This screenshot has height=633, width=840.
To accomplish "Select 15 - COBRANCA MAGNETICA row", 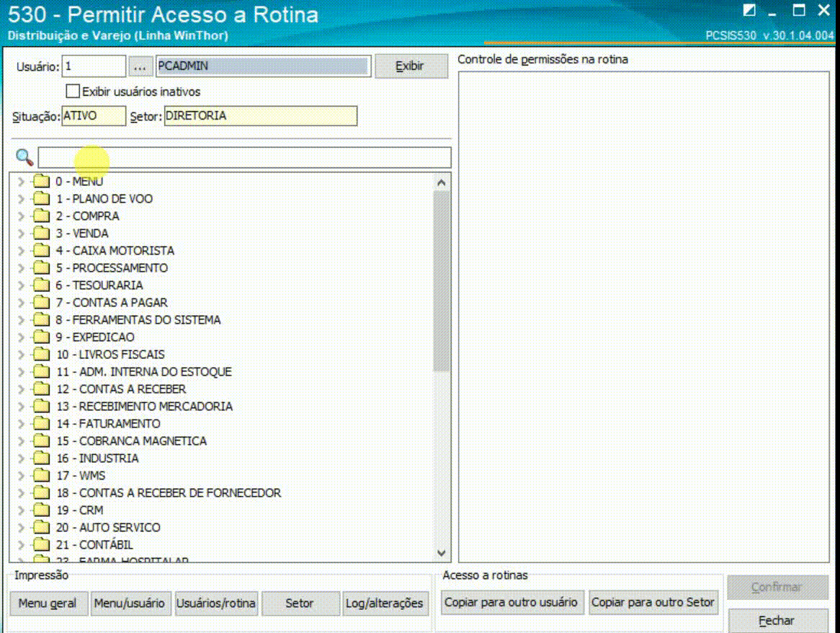I will click(132, 441).
